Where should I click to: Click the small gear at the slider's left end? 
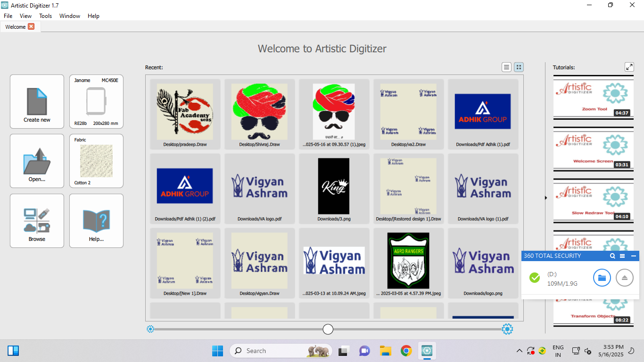(x=150, y=329)
